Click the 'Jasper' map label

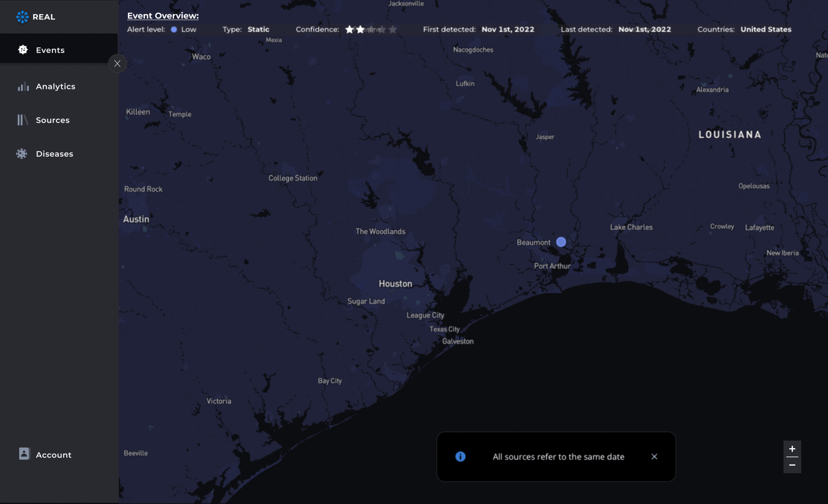pos(545,137)
